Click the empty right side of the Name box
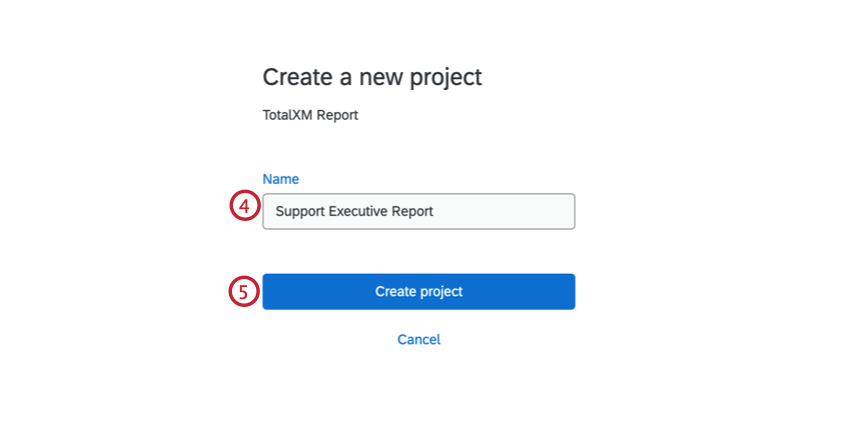 [x=520, y=211]
